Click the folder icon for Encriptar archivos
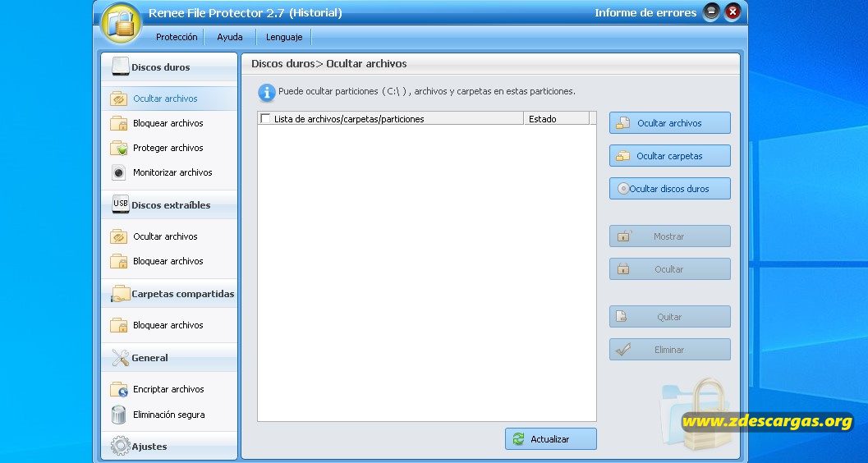 119,389
